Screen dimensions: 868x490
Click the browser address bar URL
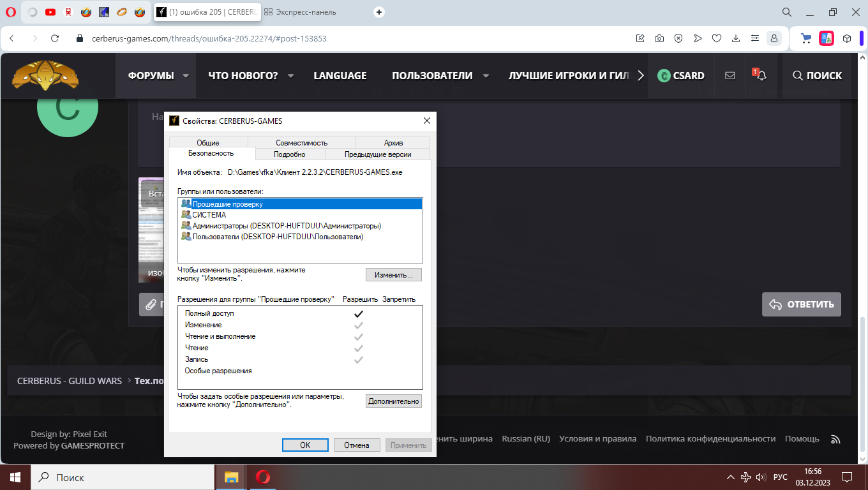209,38
